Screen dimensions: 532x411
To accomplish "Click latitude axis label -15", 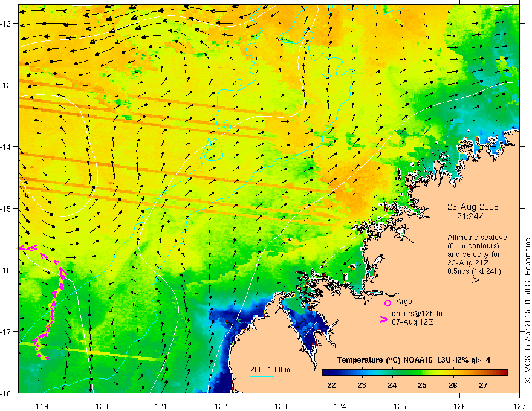I will pos(7,208).
